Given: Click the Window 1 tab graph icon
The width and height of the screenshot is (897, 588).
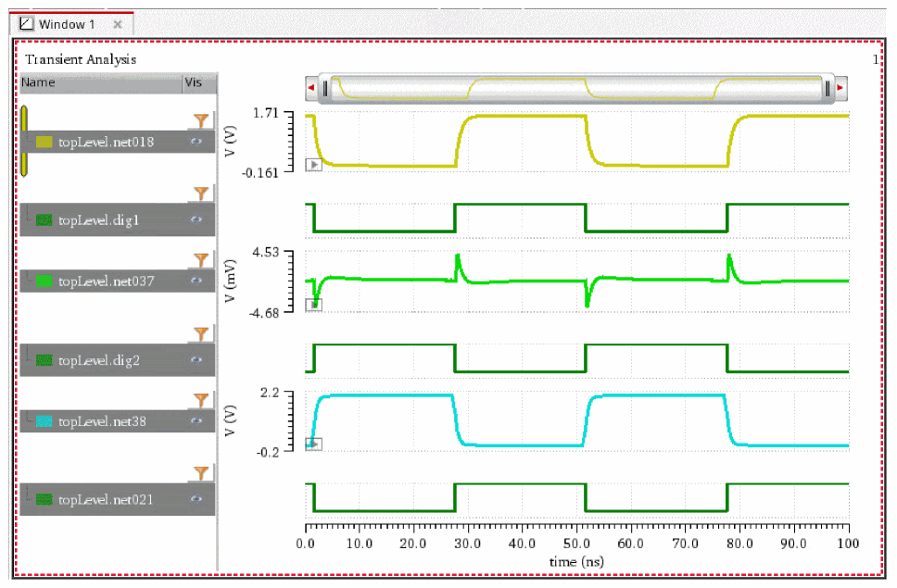Looking at the screenshot, I should 26,23.
